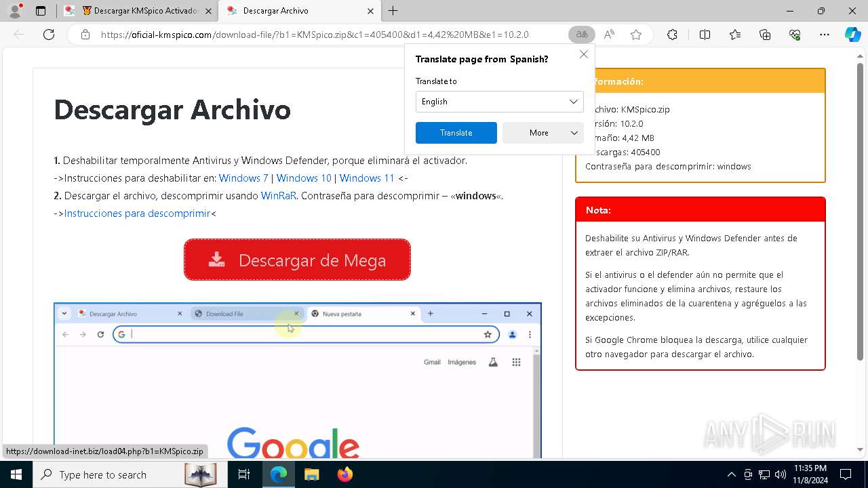Open Microsoft Edge from the taskbar

[279, 474]
